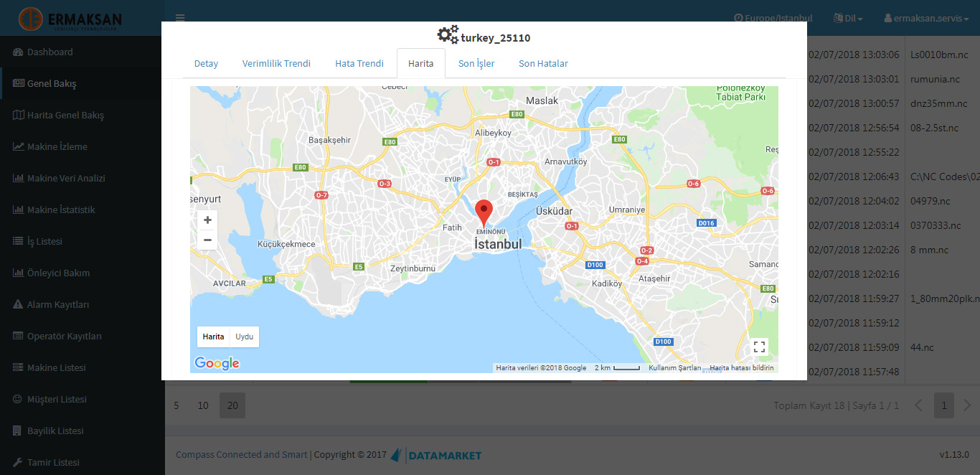Screen dimensions: 980x475
Task: Toggle fullscreen view on the map
Action: [x=759, y=347]
